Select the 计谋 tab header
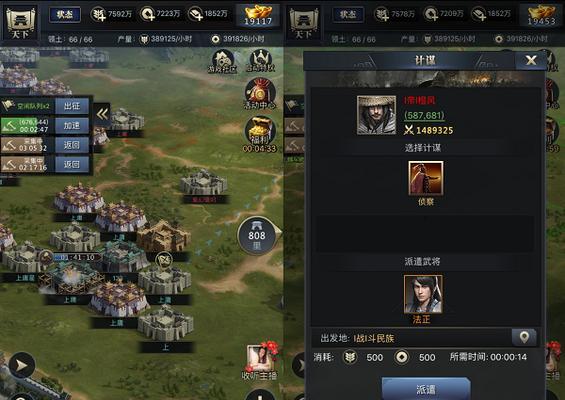The image size is (565, 400). tap(425, 60)
